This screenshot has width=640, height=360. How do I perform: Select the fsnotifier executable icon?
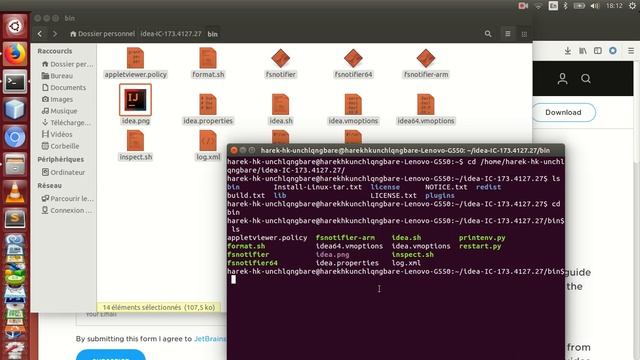pos(280,58)
